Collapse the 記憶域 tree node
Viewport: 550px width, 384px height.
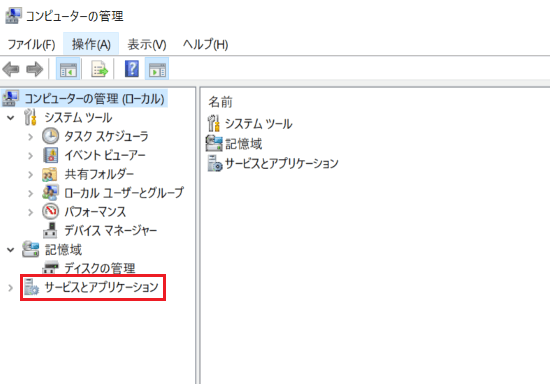click(x=11, y=250)
